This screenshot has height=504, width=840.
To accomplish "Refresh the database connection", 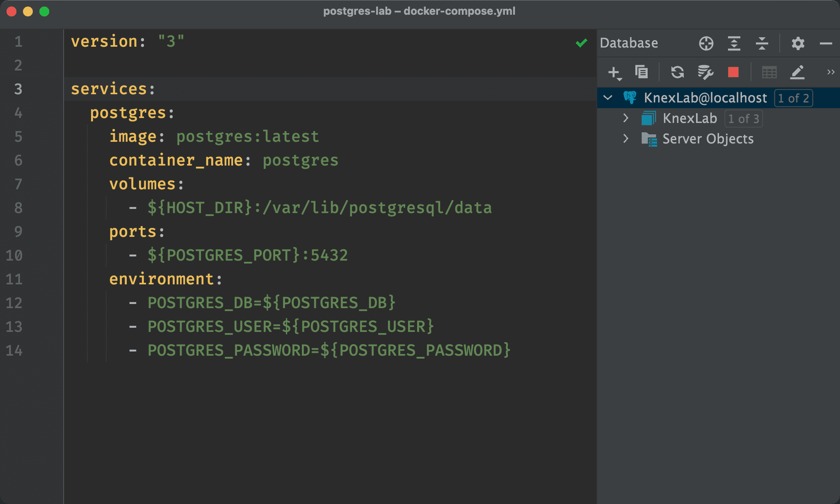I will (678, 72).
